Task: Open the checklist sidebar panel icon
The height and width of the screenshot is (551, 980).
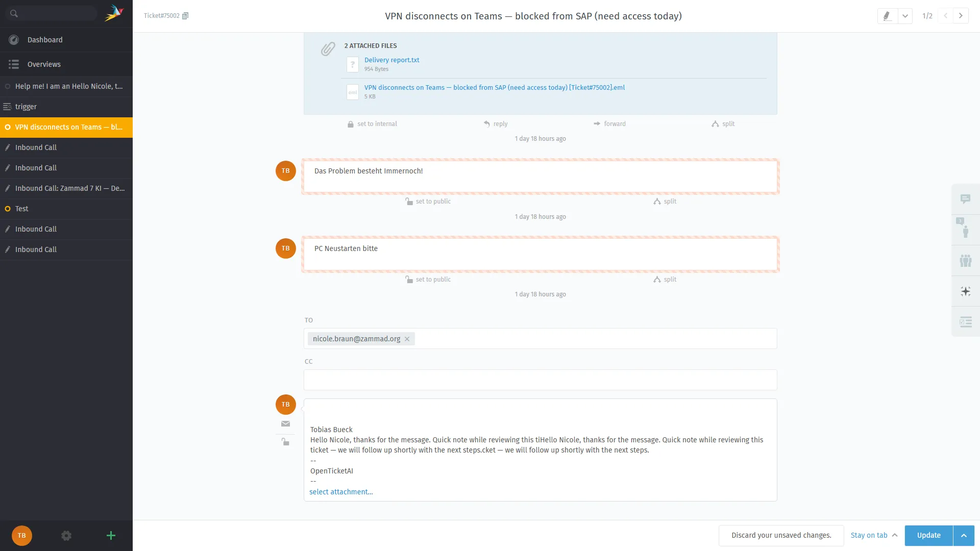Action: pos(965,322)
